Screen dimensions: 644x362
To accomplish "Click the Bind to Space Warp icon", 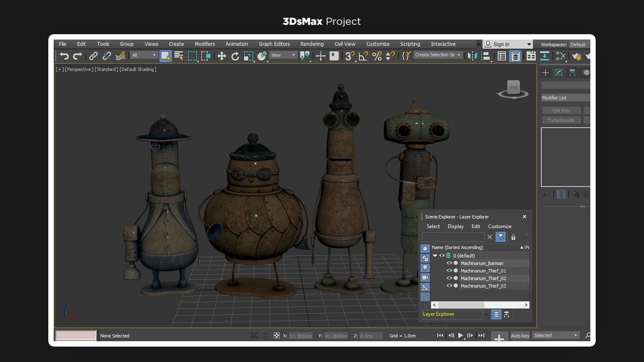I will [120, 56].
